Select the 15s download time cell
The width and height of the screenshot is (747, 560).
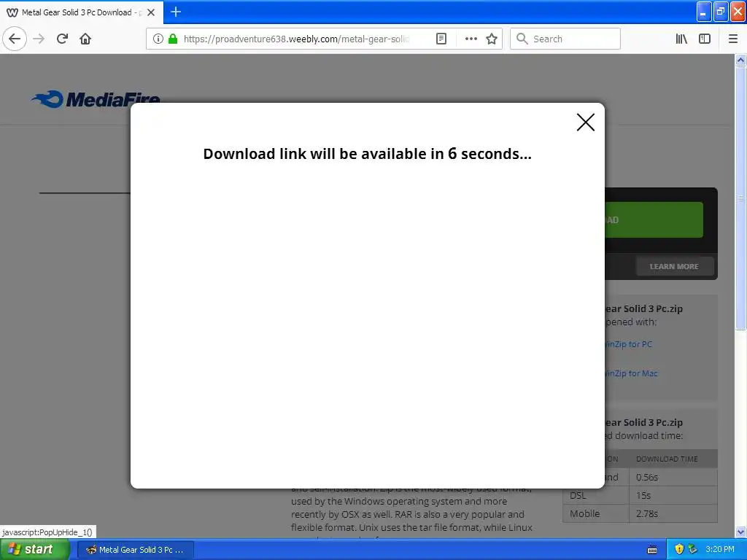(673, 495)
